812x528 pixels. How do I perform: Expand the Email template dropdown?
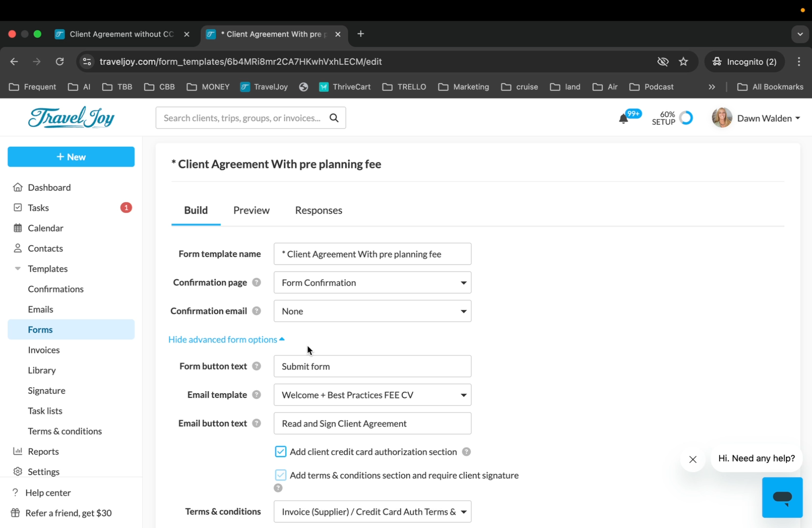click(x=372, y=395)
